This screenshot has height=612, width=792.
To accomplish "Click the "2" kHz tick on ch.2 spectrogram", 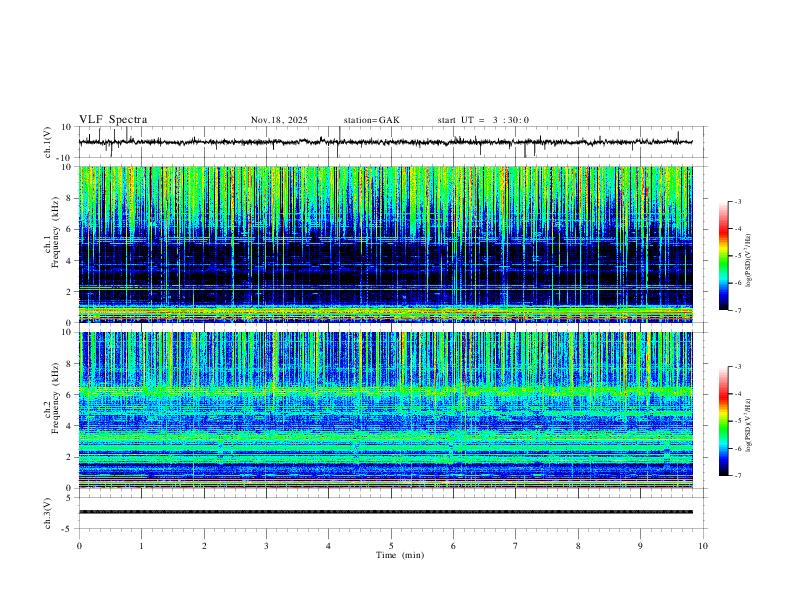I will (69, 457).
